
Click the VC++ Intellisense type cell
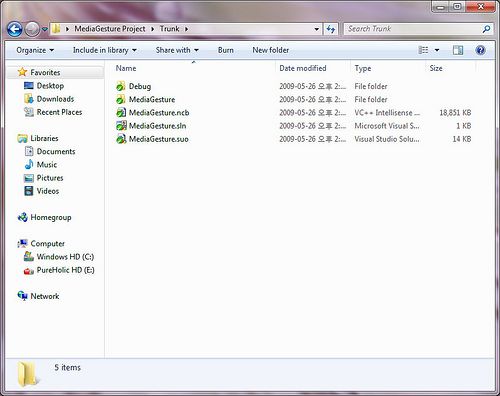pyautogui.click(x=387, y=113)
